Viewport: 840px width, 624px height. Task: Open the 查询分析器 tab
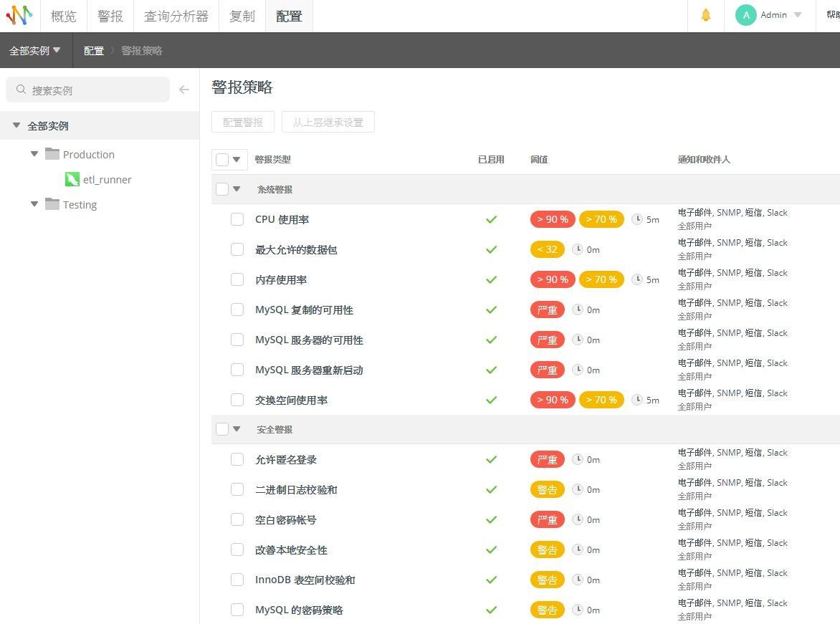176,16
